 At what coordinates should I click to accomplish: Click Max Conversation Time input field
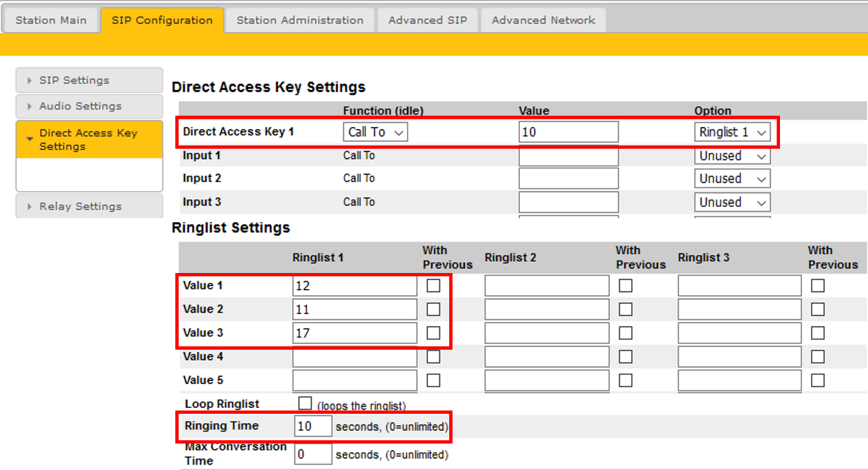(313, 455)
